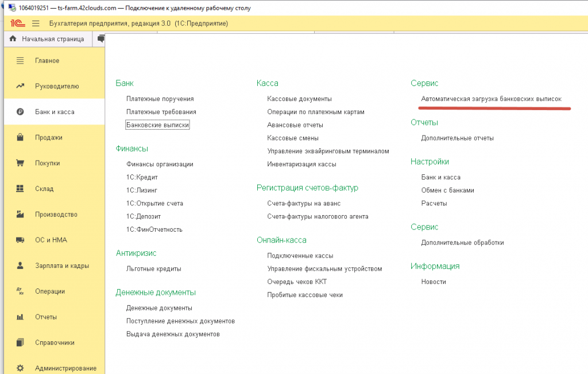
Task: Open Кассовые документы link
Action: 299,99
